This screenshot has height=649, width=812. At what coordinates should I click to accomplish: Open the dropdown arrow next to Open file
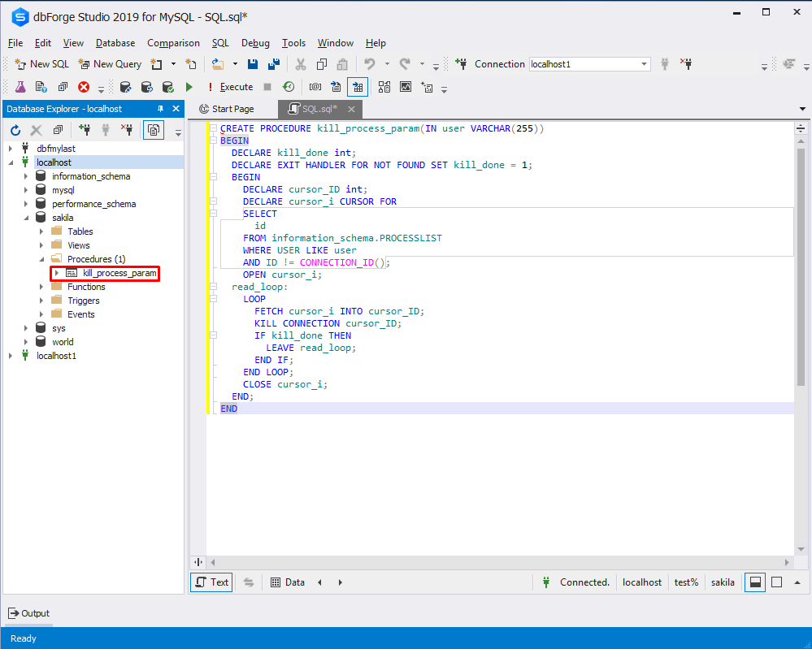coord(235,64)
